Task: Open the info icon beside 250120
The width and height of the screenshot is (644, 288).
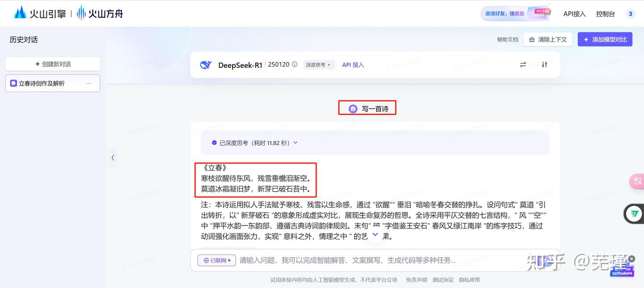Action: point(294,64)
